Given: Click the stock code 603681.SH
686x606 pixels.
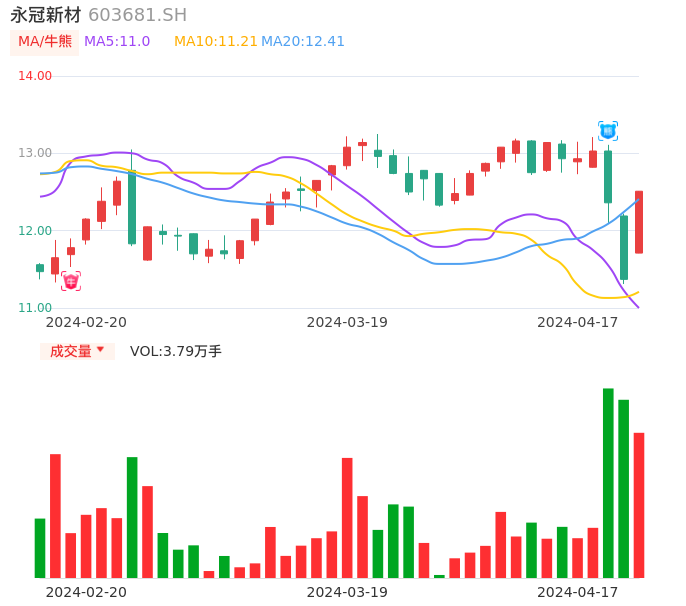Looking at the screenshot, I should click(137, 15).
